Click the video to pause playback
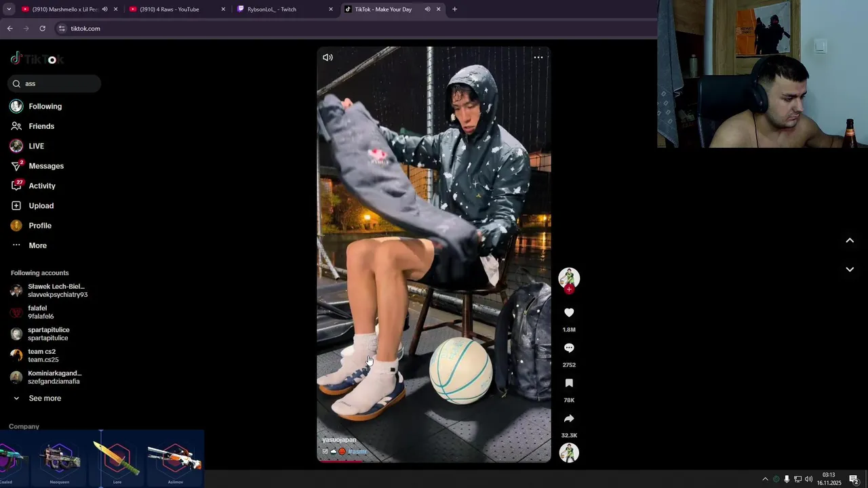Screen dimensions: 868x488 point(434,254)
